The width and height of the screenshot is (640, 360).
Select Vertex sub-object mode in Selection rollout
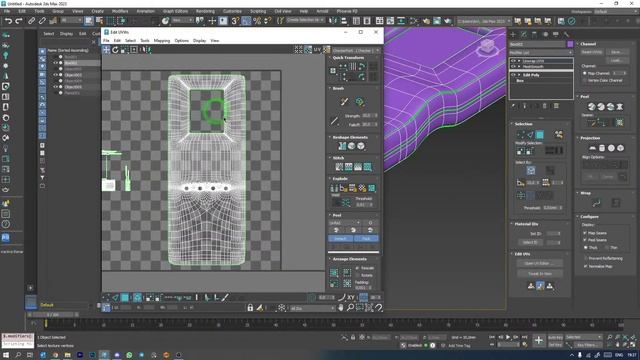point(521,134)
